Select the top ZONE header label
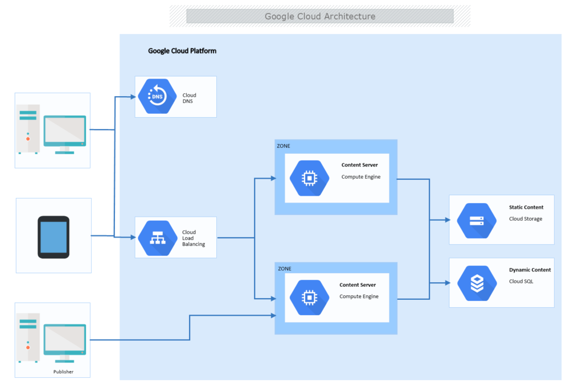 [x=284, y=146]
